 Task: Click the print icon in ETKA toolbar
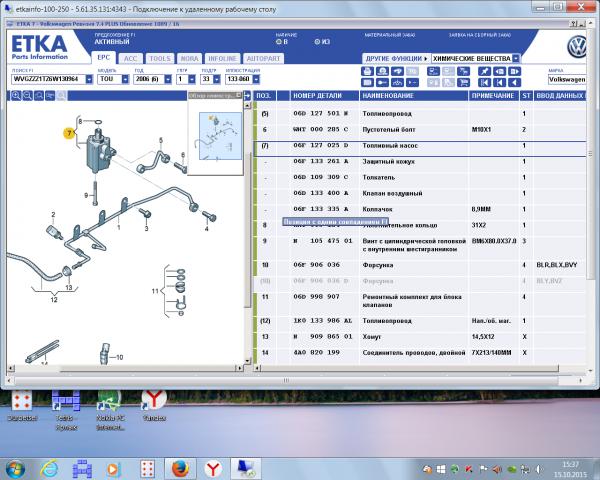[367, 71]
